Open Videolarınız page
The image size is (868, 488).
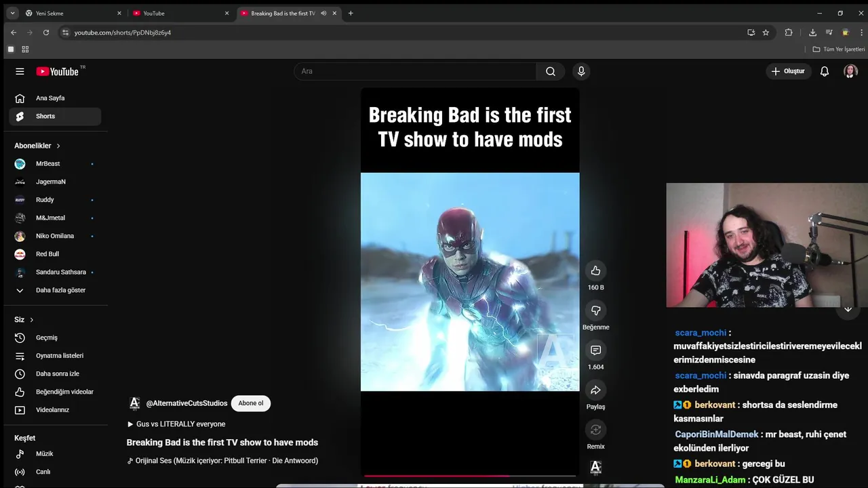coord(55,410)
